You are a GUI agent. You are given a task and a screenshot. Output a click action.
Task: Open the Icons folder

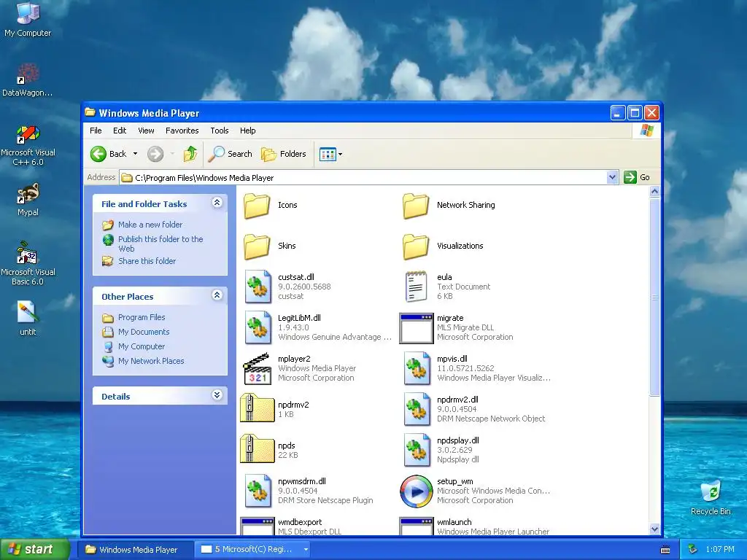coord(258,205)
